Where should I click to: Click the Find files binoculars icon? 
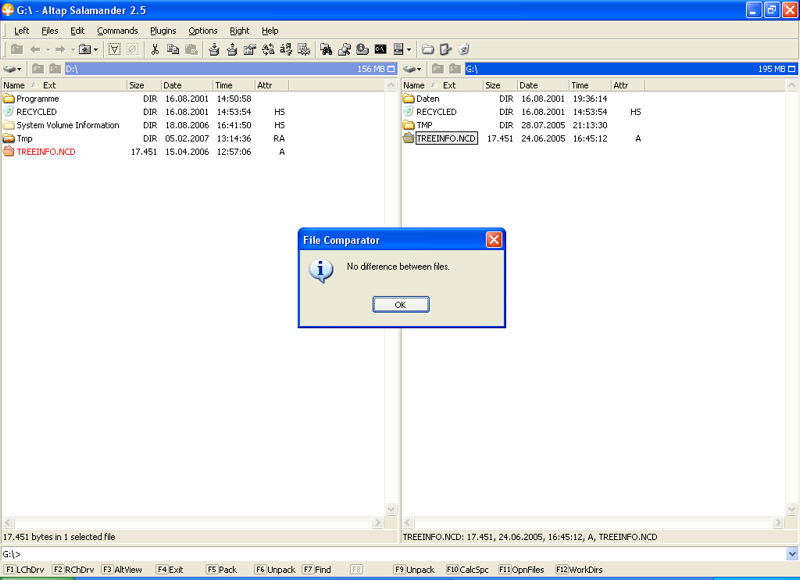click(326, 49)
